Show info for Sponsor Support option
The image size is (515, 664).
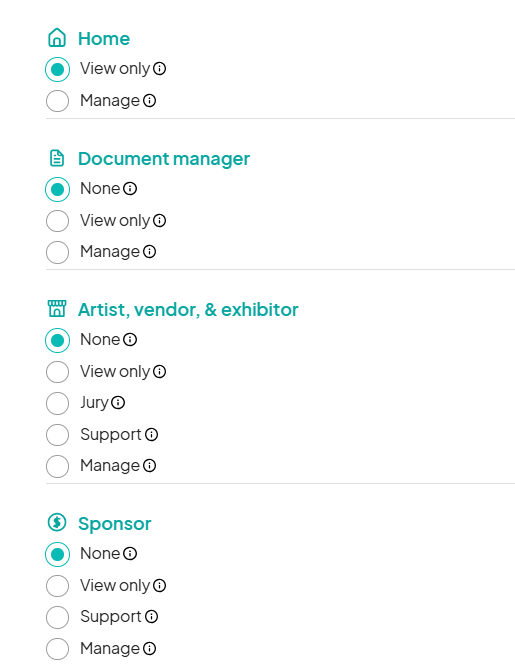click(x=151, y=617)
